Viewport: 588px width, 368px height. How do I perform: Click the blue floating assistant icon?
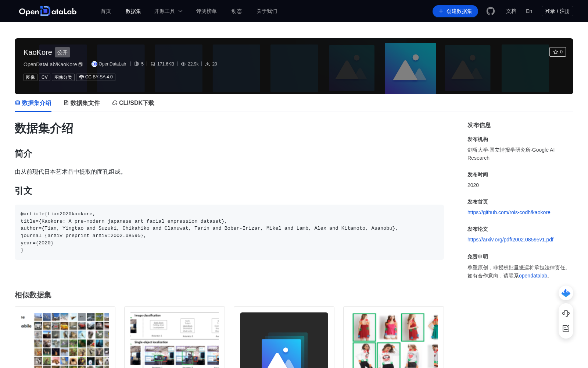pos(566,293)
